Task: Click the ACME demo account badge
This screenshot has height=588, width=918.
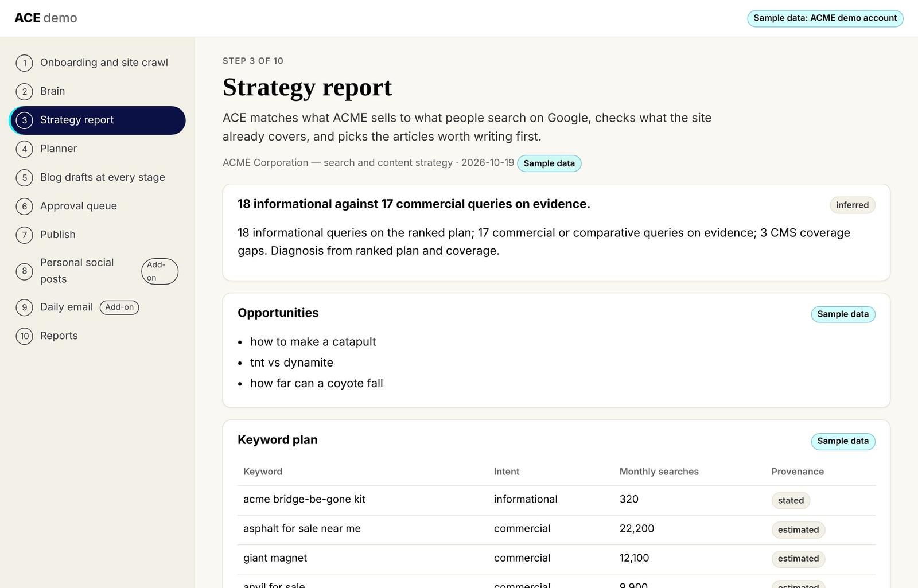Action: point(825,18)
